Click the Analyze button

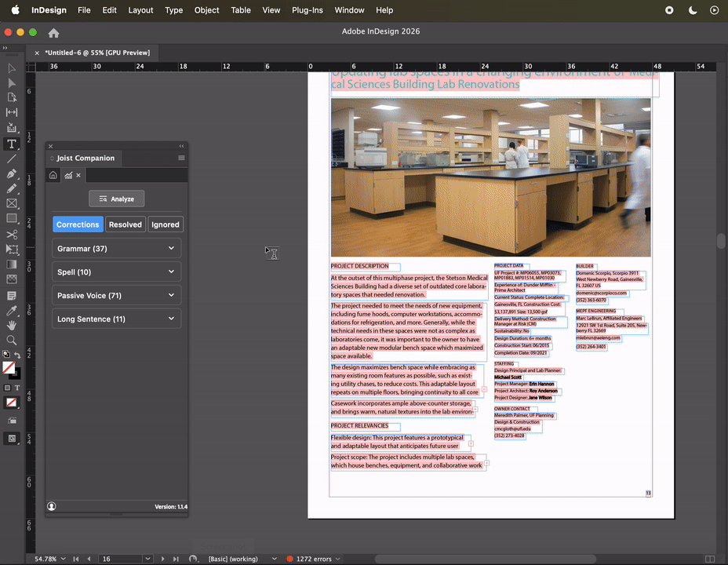117,199
